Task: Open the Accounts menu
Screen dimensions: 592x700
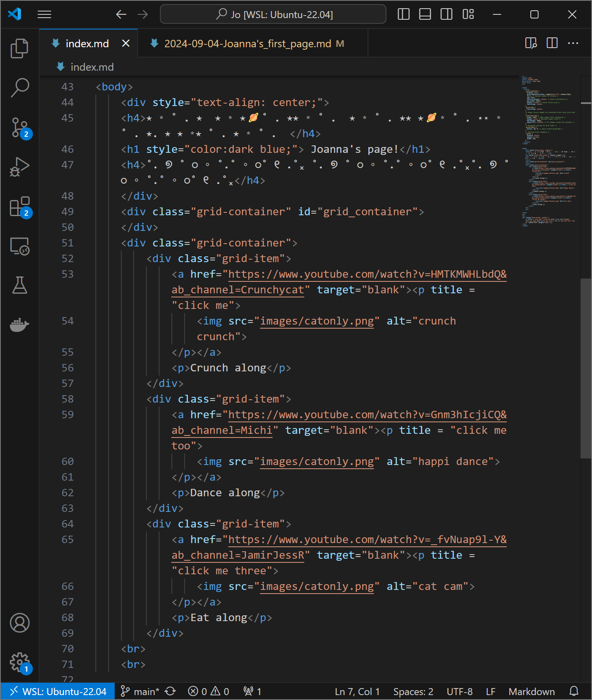Action: coord(19,623)
